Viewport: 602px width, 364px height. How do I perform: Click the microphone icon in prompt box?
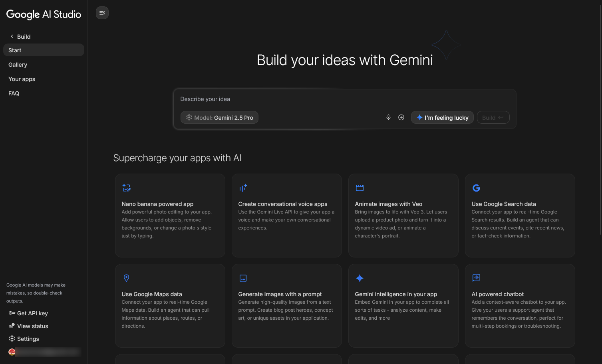(388, 117)
